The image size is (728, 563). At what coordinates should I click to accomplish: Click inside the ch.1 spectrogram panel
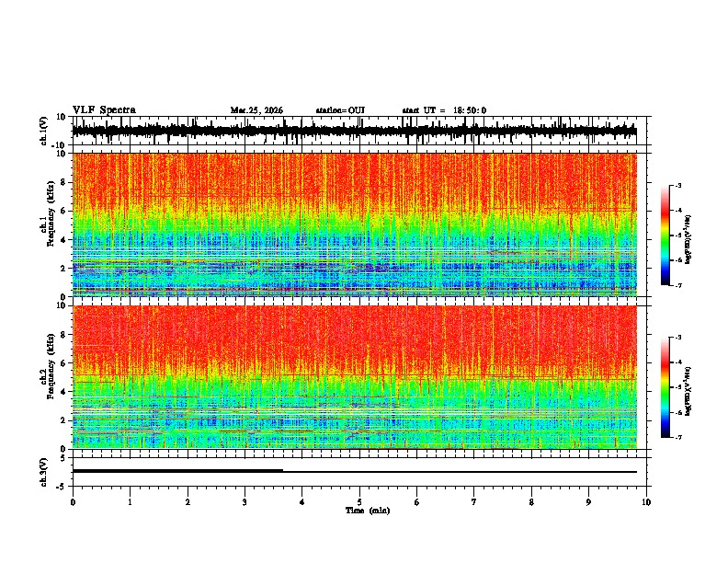click(x=354, y=224)
